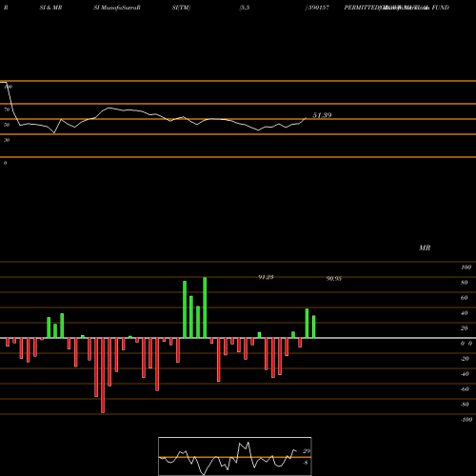
Task: Click the ')590157' code text
Action: pyautogui.click(x=317, y=8)
